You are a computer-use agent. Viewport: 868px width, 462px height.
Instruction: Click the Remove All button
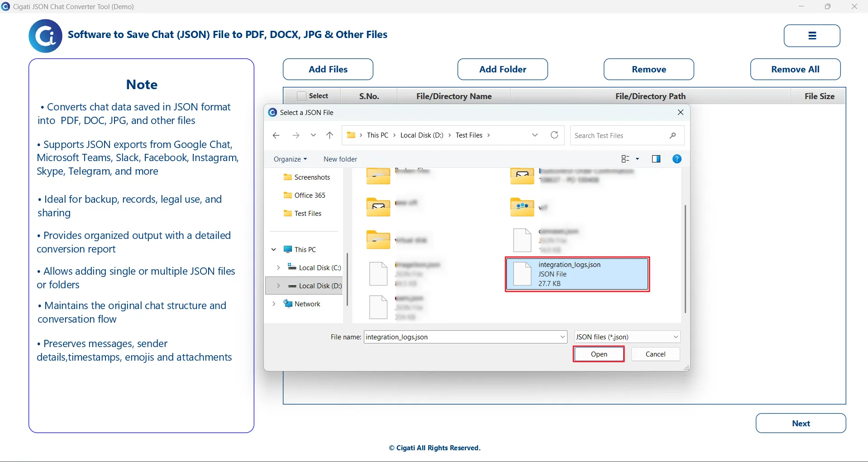coord(795,69)
